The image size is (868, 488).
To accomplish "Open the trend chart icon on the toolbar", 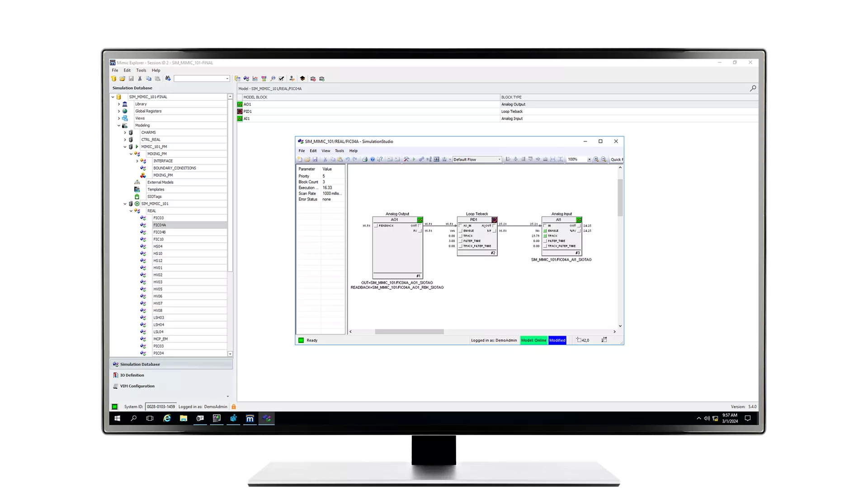I will point(255,78).
